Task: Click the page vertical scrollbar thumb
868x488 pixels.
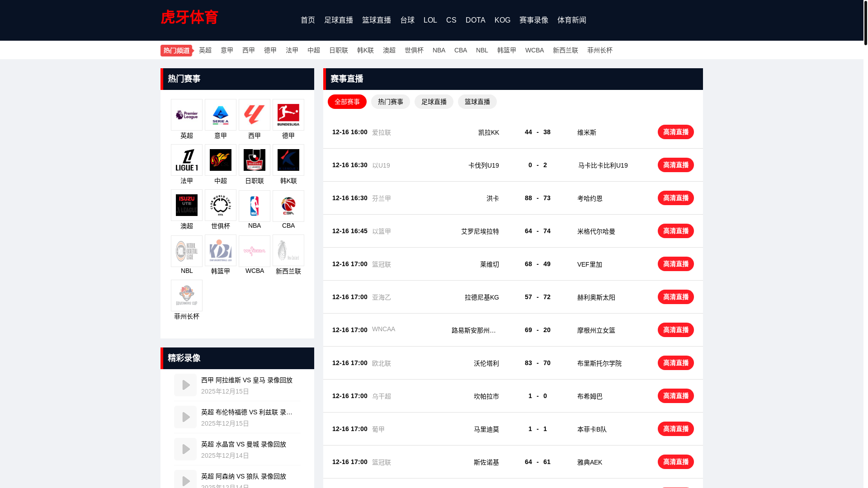Action: (x=865, y=23)
